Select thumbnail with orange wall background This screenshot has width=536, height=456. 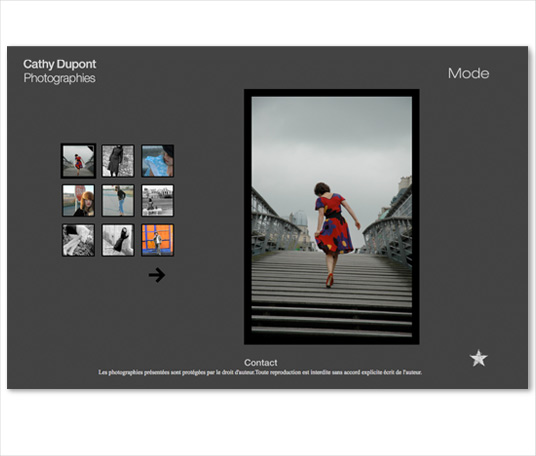point(158,240)
